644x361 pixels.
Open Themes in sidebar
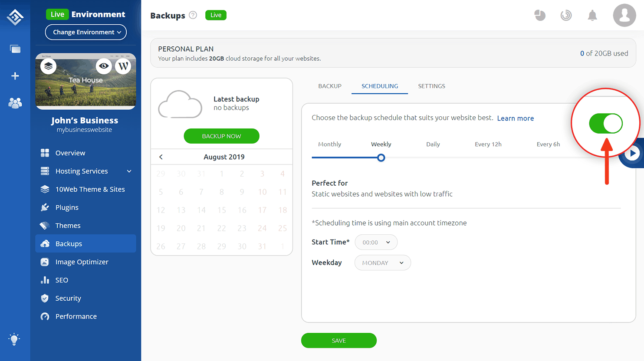(x=86, y=226)
